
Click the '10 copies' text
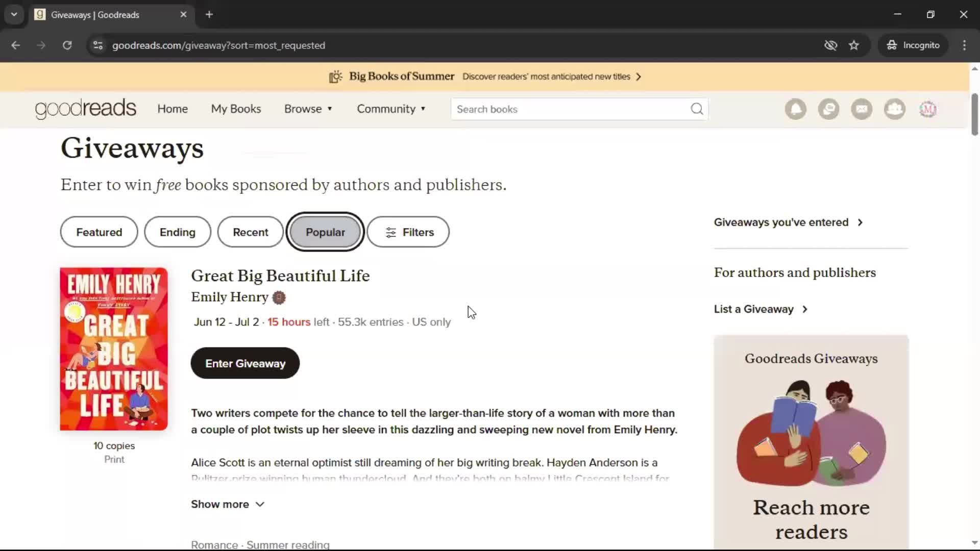114,446
